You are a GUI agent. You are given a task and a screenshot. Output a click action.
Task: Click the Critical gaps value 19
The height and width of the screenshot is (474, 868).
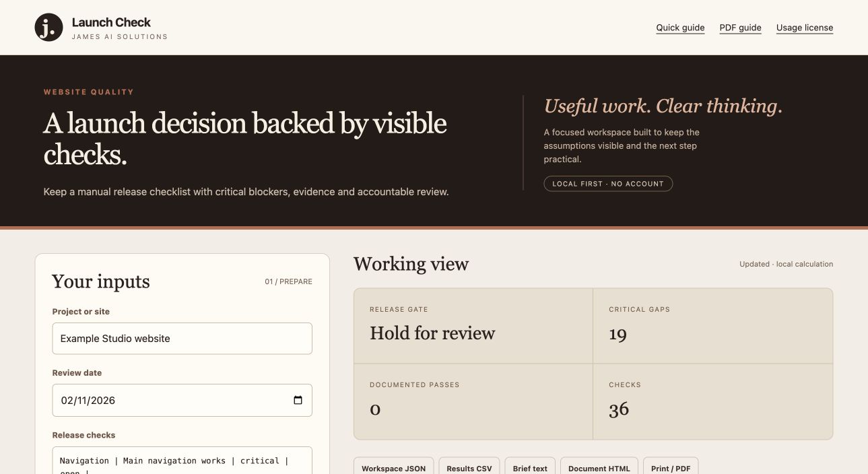[617, 334]
